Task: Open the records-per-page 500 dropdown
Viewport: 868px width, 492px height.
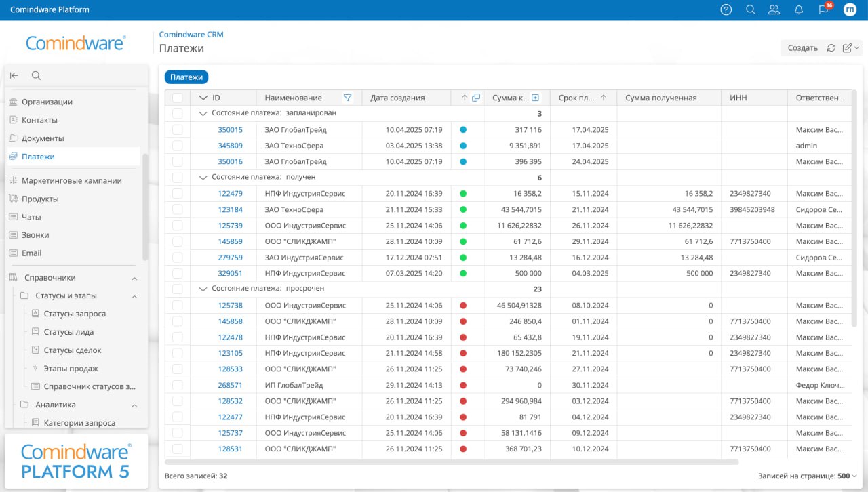Action: pyautogui.click(x=847, y=476)
